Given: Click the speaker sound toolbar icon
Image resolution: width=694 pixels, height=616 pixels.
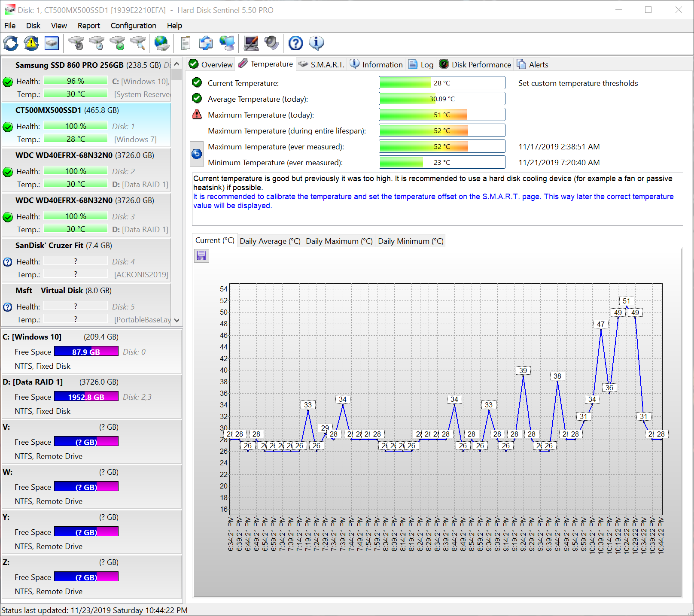Looking at the screenshot, I should coord(271,43).
